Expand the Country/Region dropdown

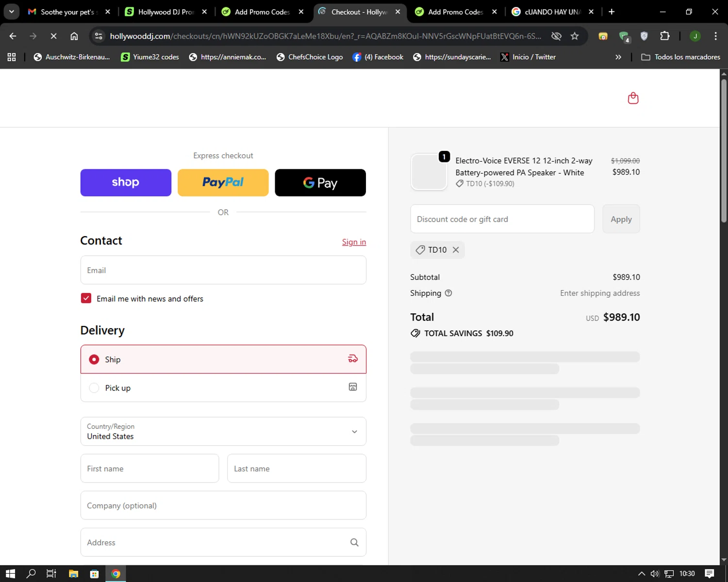223,431
